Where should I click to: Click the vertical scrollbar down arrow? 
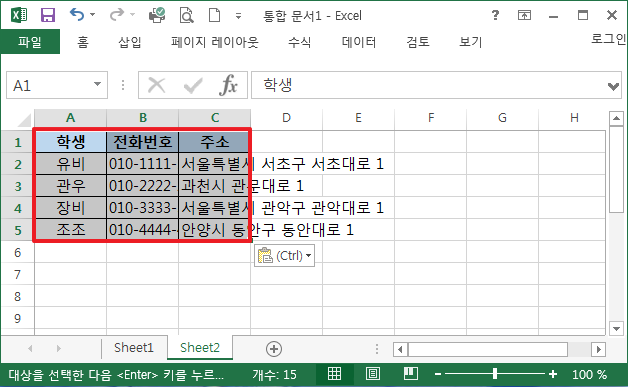coord(616,329)
